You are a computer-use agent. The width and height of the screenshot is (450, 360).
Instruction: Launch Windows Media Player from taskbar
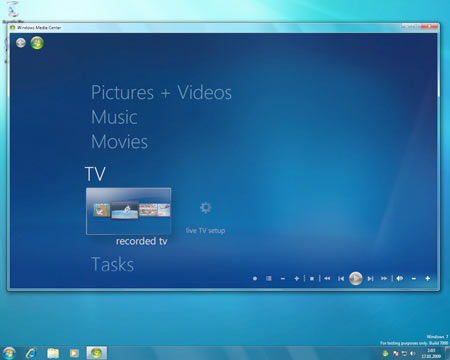click(x=74, y=353)
